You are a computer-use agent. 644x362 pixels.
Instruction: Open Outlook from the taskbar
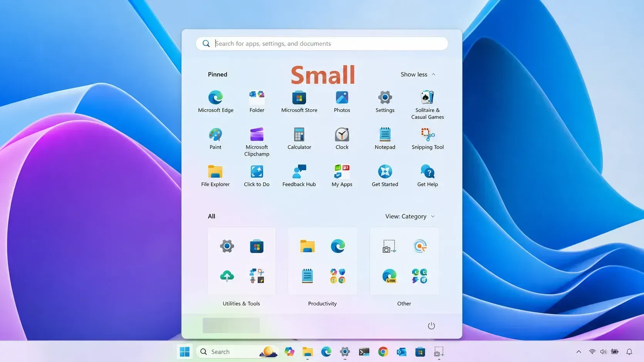(x=401, y=352)
